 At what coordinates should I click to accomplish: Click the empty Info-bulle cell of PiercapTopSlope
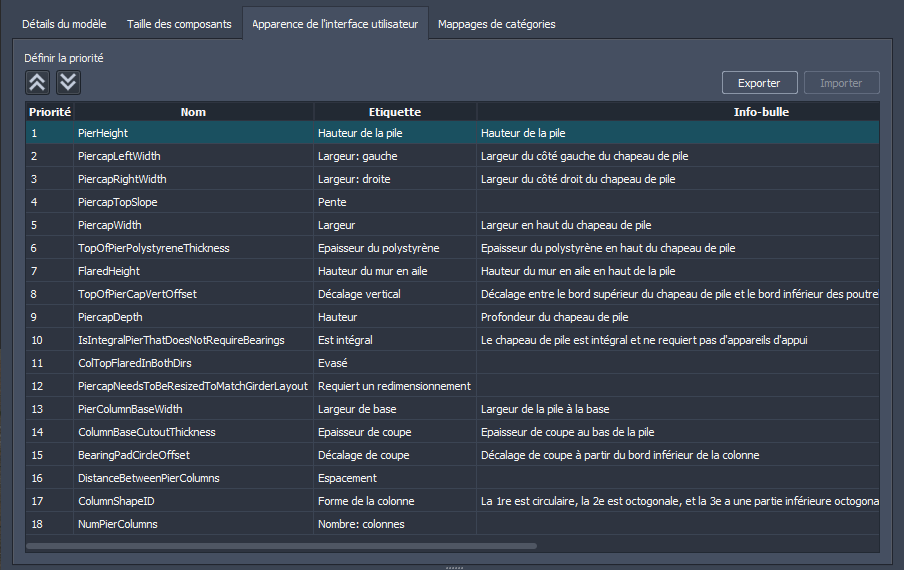click(678, 202)
